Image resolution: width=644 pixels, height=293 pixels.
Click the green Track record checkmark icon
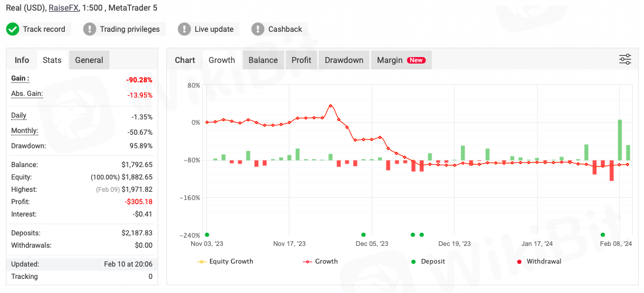point(13,29)
